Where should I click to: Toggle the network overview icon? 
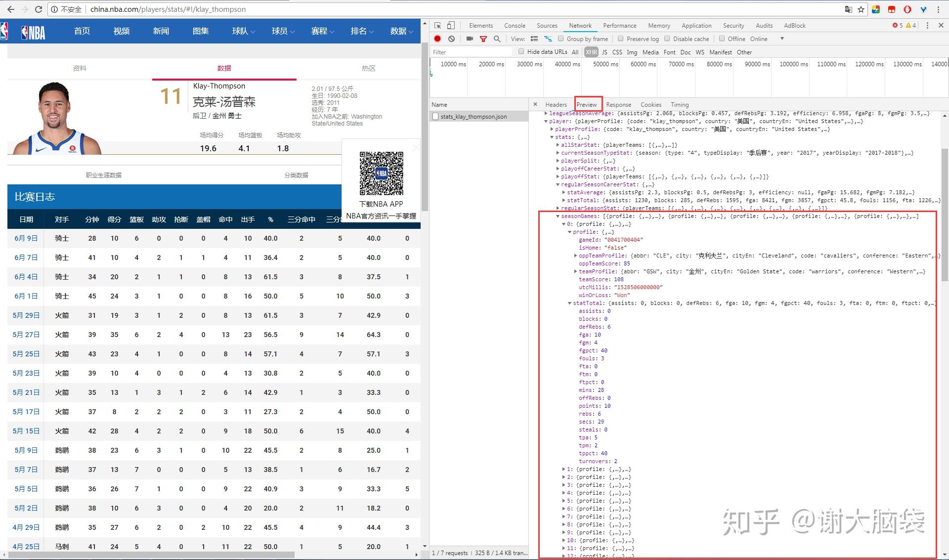click(x=548, y=39)
